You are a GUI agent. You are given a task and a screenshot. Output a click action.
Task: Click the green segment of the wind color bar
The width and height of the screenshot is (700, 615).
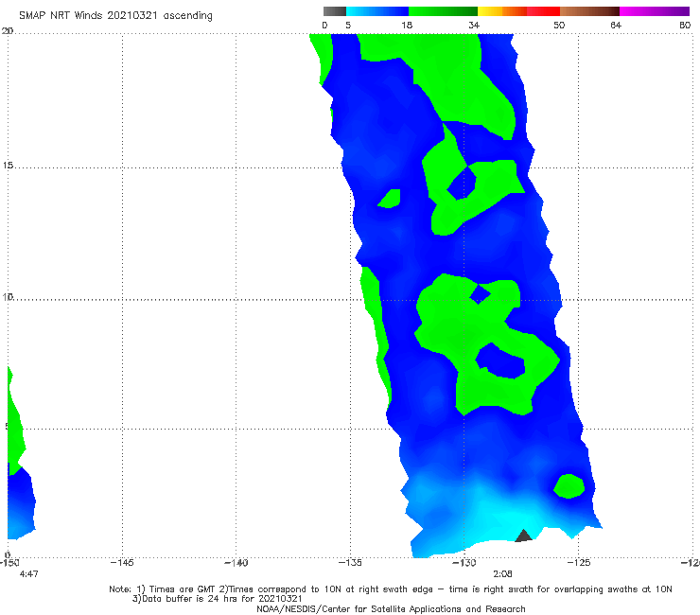click(443, 11)
